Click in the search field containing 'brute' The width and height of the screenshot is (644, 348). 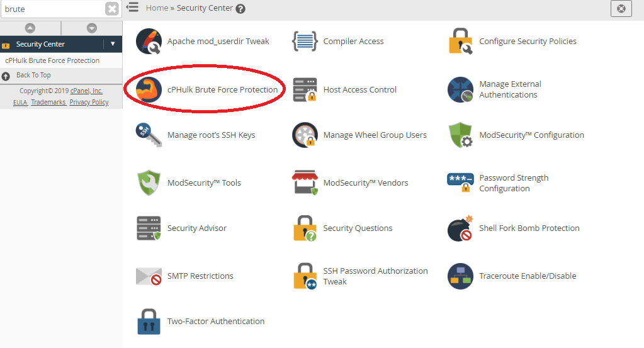(x=54, y=9)
